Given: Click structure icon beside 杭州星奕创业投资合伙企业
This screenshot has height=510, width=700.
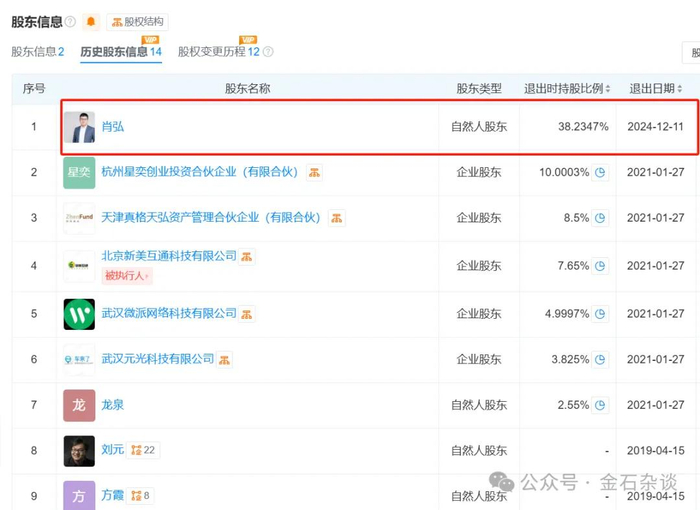Looking at the screenshot, I should pyautogui.click(x=314, y=172).
